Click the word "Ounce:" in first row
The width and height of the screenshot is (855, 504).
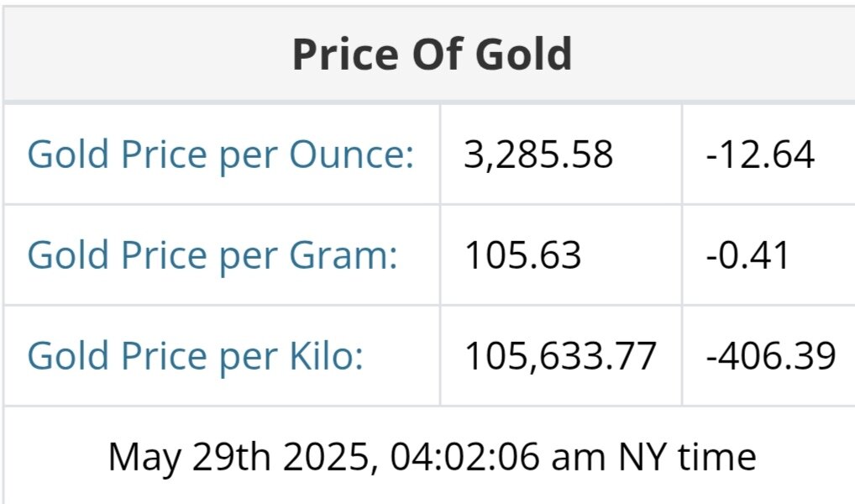tap(352, 155)
